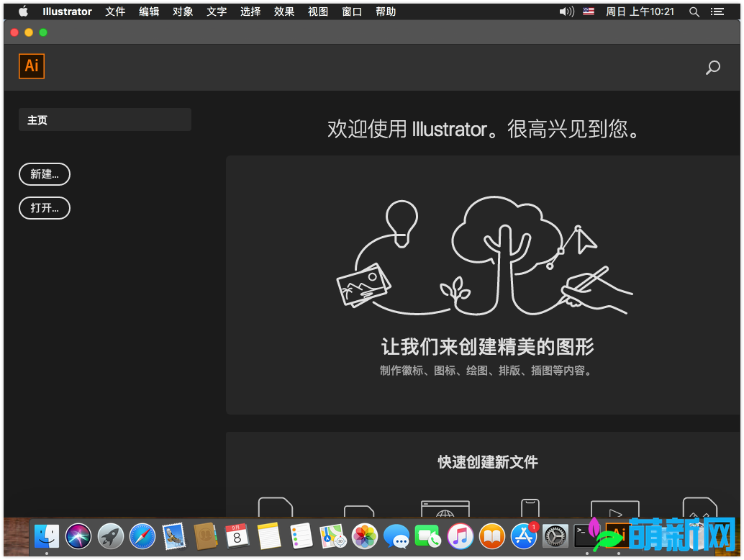Click the US flag input source icon
This screenshot has height=560, width=744.
(589, 12)
